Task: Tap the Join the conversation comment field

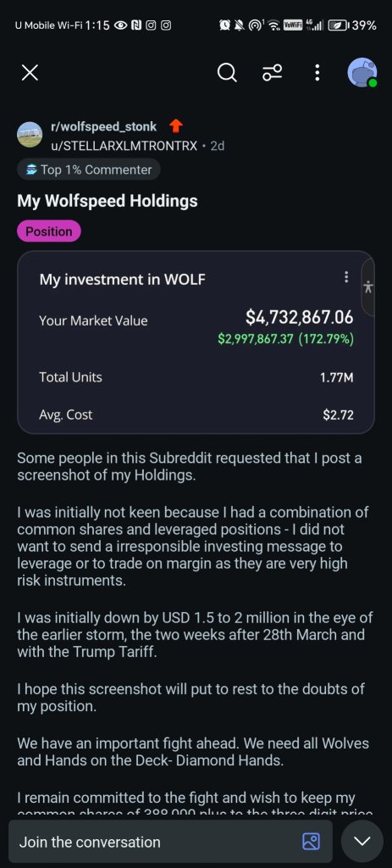Action: coord(170,842)
